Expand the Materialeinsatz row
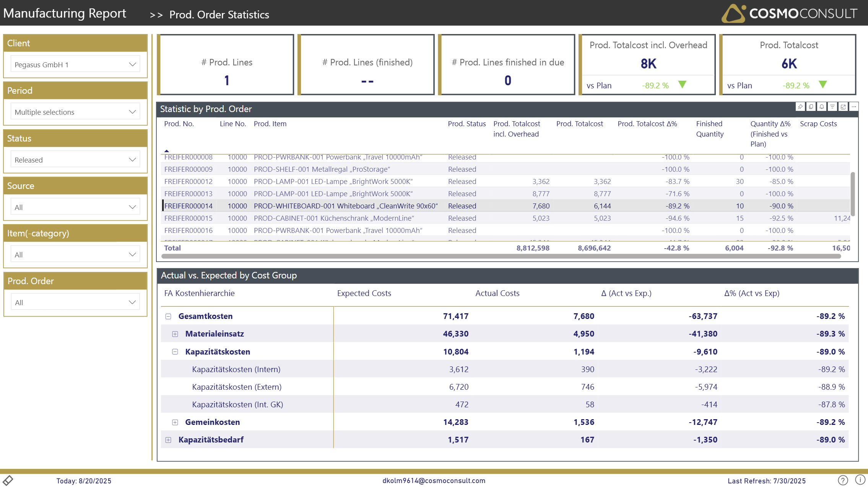Image resolution: width=868 pixels, height=488 pixels. (x=175, y=334)
